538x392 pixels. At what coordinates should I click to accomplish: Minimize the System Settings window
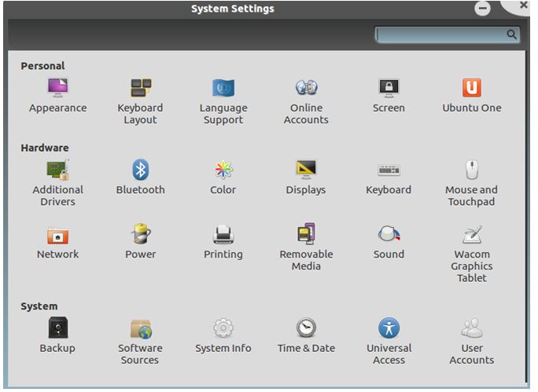point(483,9)
